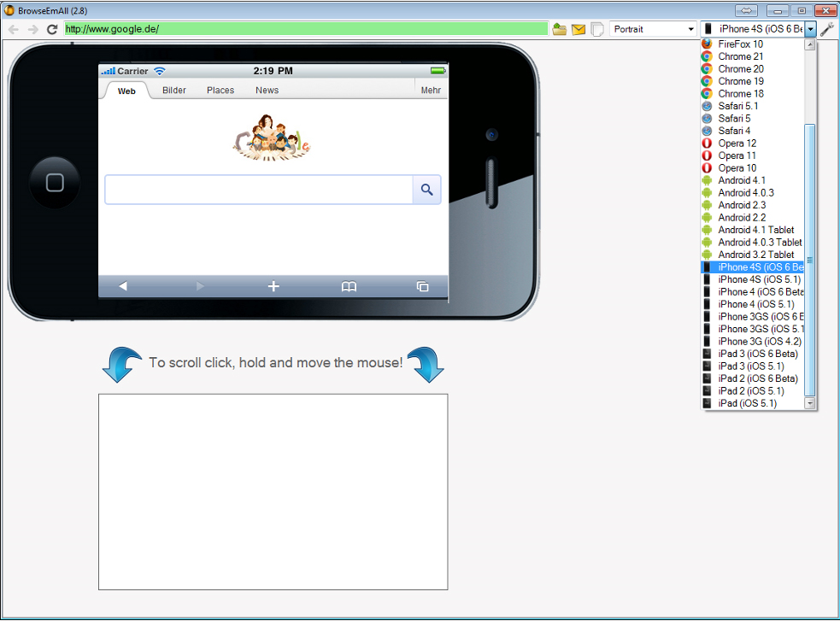Click the green URL address field
This screenshot has width=840, height=621.
tap(306, 29)
